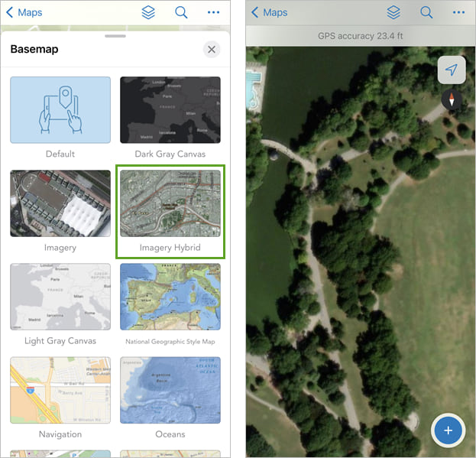
Task: Open layers icon in imagery map screen
Action: (x=393, y=12)
